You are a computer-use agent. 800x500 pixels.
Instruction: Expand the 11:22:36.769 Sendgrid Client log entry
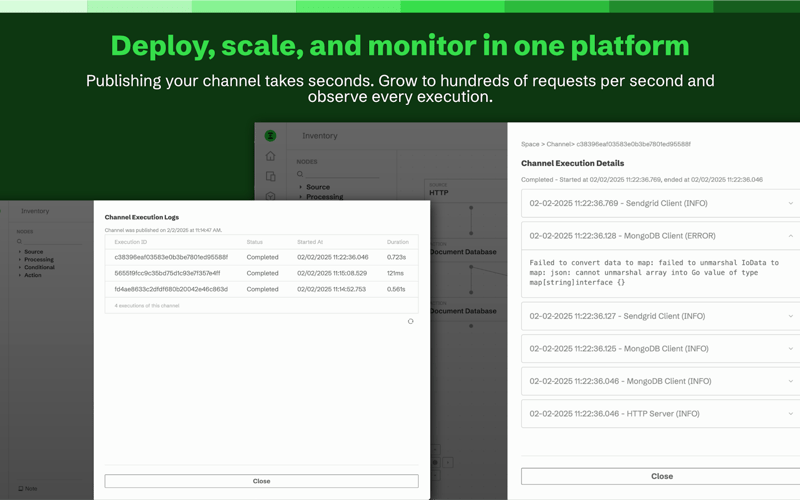790,203
